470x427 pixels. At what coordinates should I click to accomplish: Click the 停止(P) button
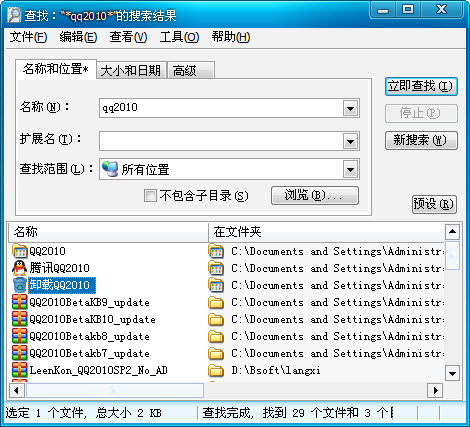421,113
